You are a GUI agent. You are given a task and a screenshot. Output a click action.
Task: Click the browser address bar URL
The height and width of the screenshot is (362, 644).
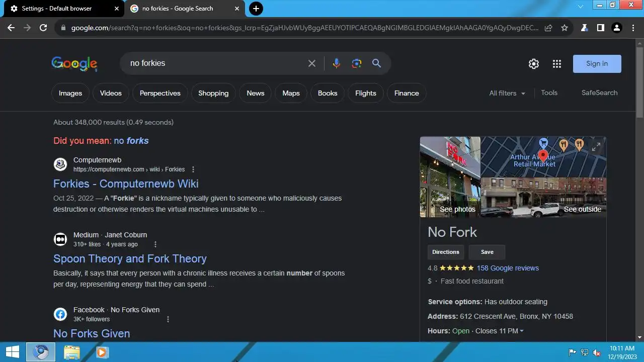tap(304, 28)
